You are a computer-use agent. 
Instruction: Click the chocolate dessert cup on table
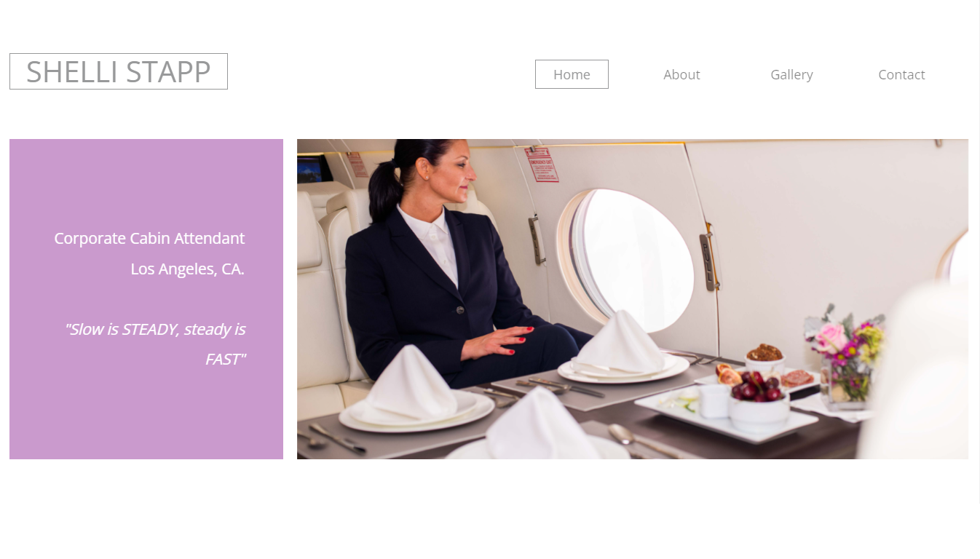pos(764,358)
